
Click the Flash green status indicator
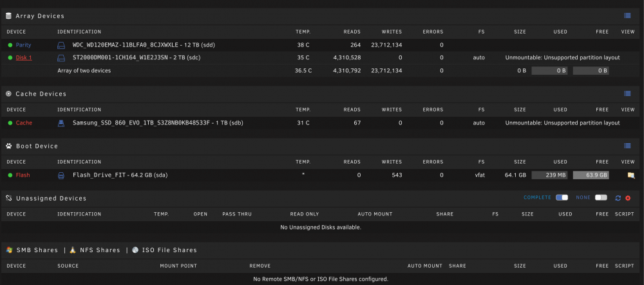tap(10, 175)
